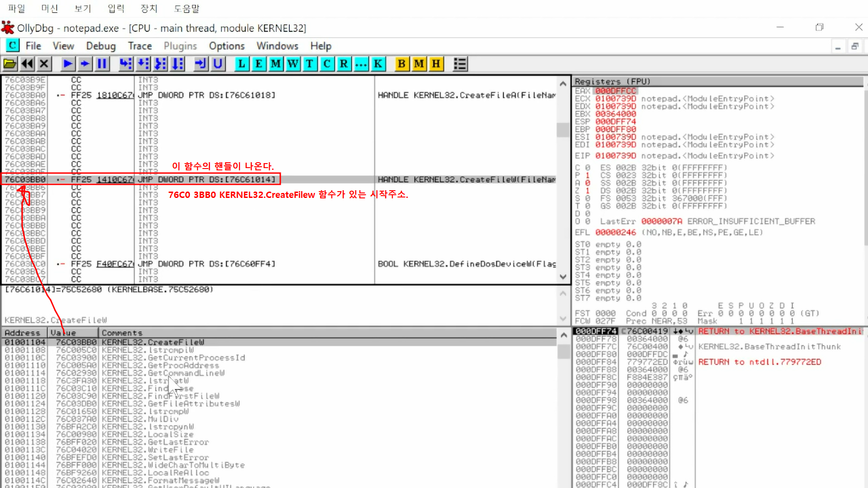Click the CPU child window C menu icon
The width and height of the screenshot is (868, 488).
pyautogui.click(x=12, y=46)
